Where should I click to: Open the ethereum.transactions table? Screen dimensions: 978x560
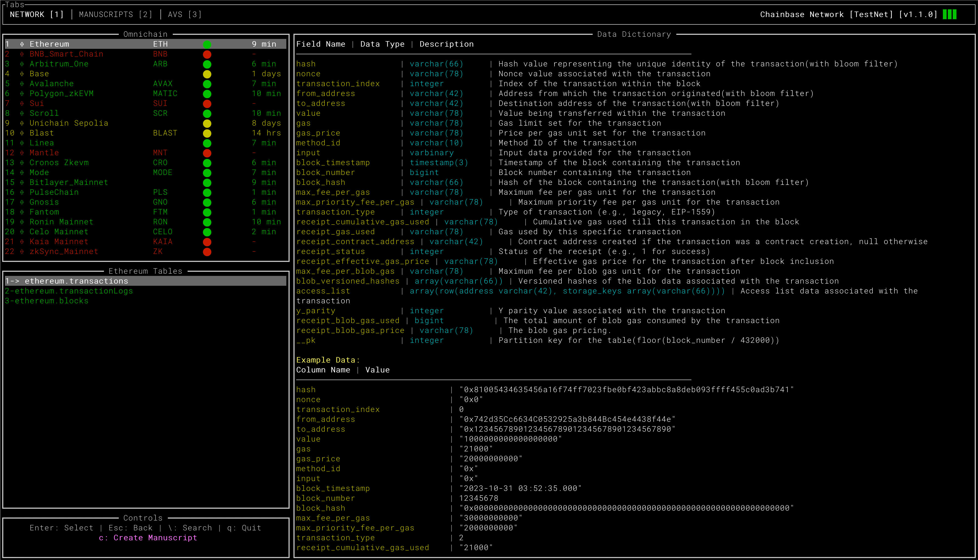145,281
